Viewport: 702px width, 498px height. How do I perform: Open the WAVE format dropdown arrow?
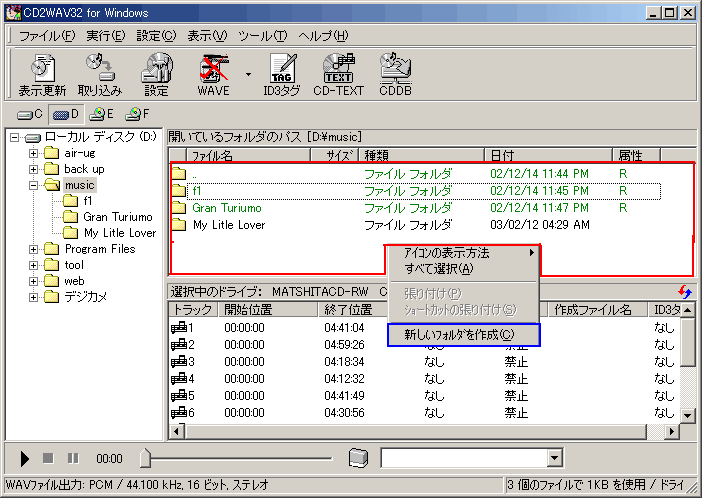[x=247, y=74]
